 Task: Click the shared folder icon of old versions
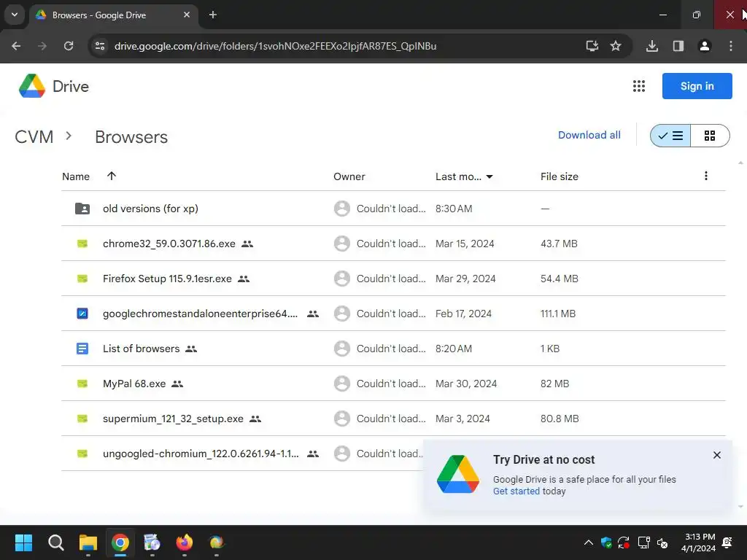[82, 209]
